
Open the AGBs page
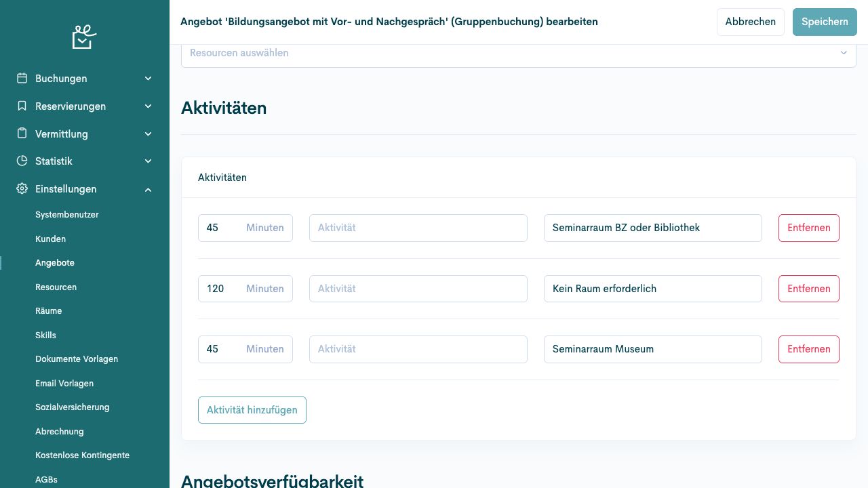tap(46, 480)
